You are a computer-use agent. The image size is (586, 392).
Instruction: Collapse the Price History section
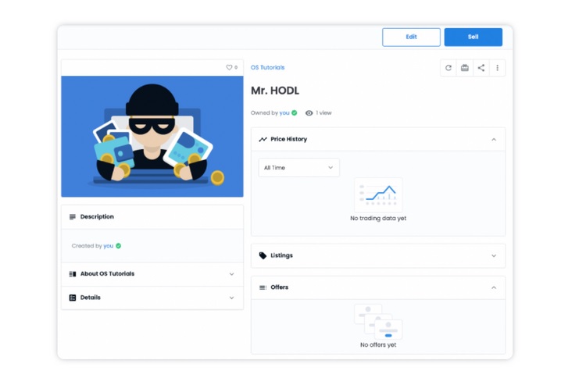[x=494, y=139]
